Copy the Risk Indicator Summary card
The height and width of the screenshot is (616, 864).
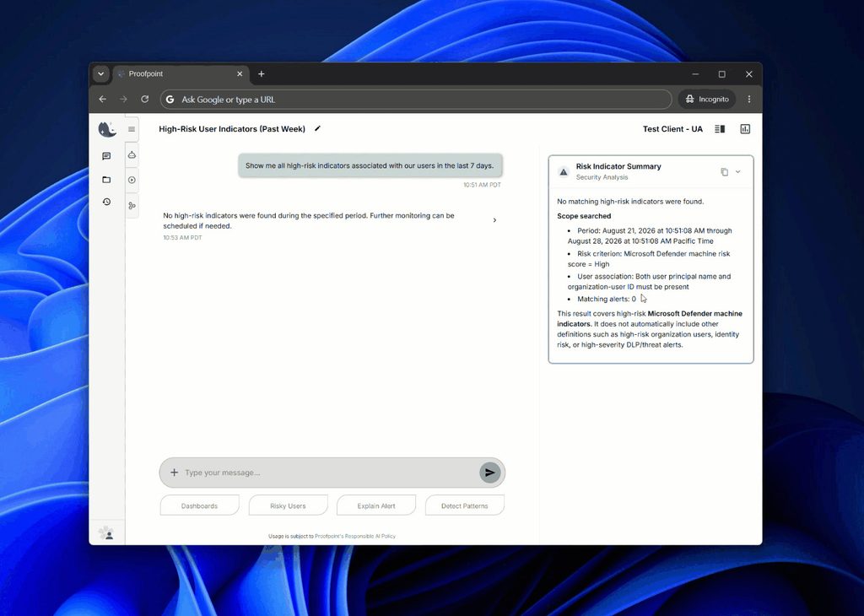point(724,172)
